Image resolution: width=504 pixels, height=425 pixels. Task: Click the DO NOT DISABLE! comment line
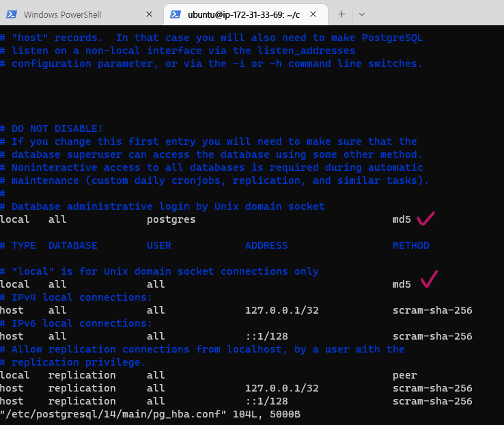point(57,128)
